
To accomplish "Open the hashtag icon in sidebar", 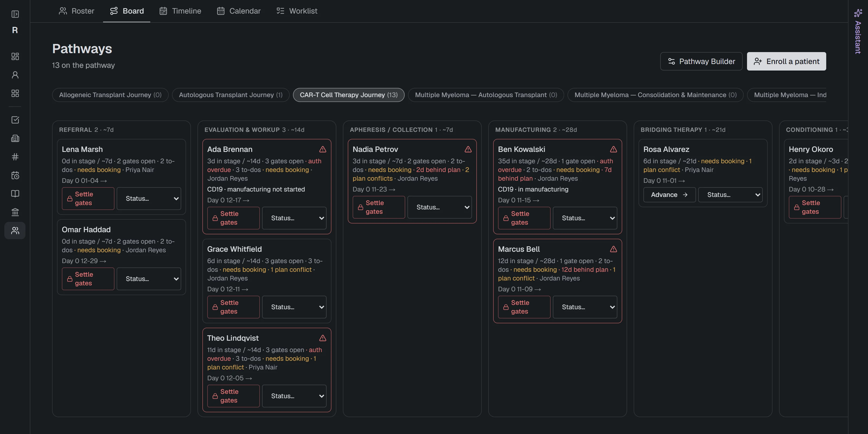I will pos(15,157).
